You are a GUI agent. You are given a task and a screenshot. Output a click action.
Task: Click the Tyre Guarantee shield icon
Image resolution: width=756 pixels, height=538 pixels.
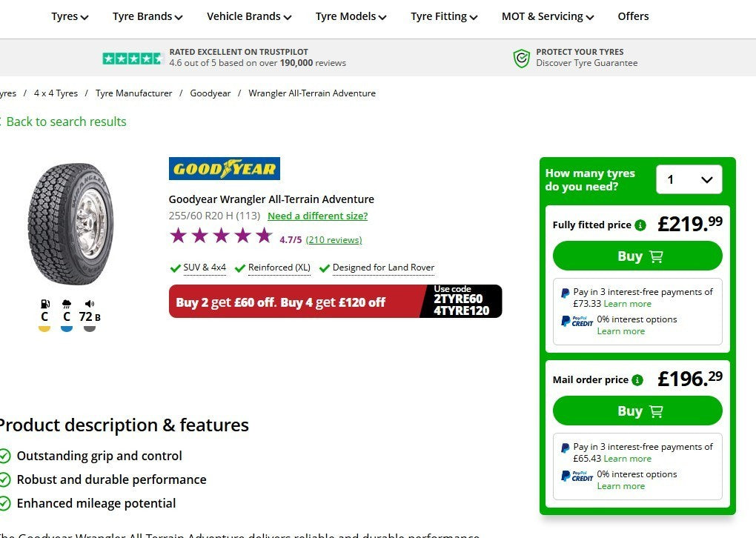tap(522, 58)
